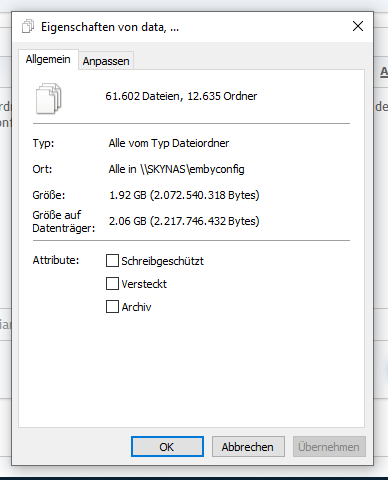The width and height of the screenshot is (388, 480).
Task: Enable the Schreibgeschützt checkbox
Action: click(112, 261)
